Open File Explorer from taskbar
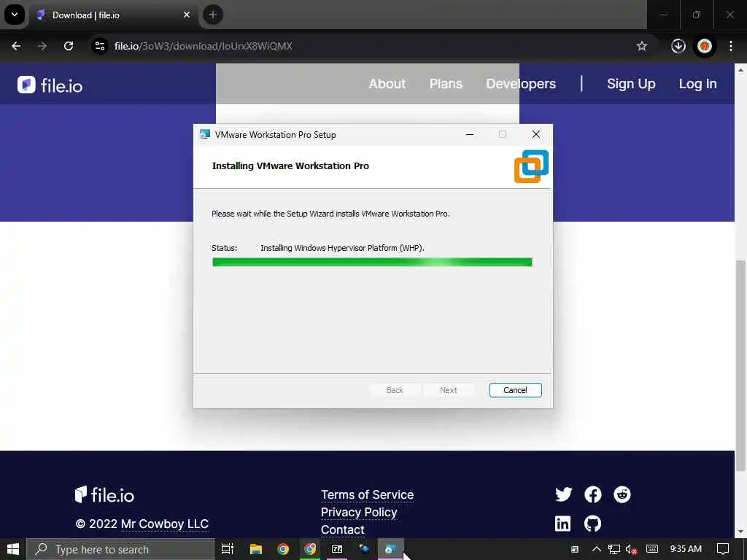 pyautogui.click(x=256, y=550)
